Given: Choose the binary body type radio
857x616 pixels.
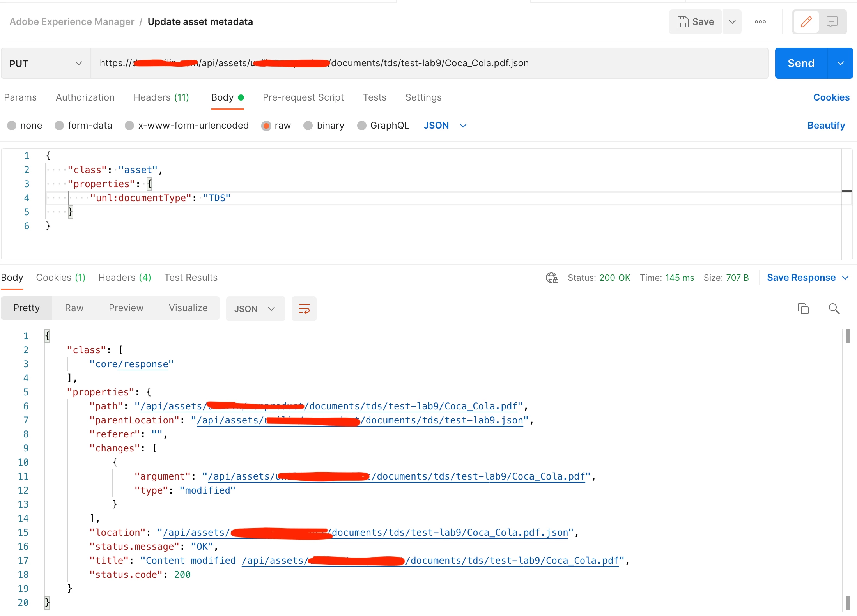Looking at the screenshot, I should pyautogui.click(x=308, y=126).
